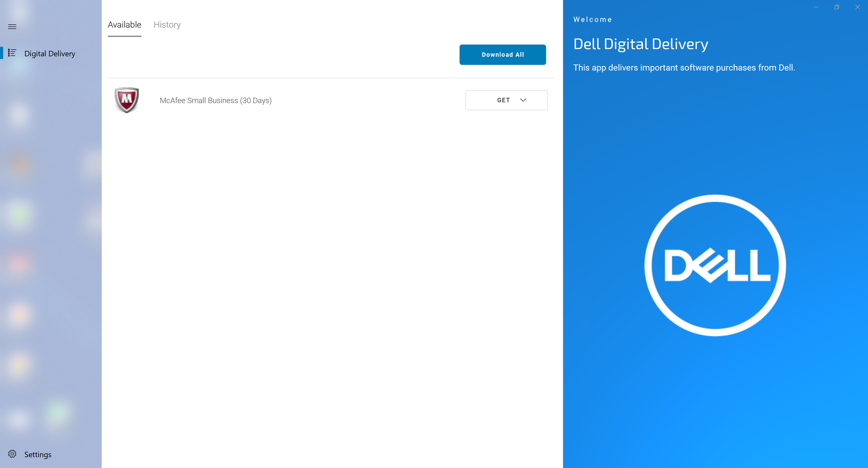Minimize the Dell Digital Delivery window
Image resolution: width=868 pixels, height=468 pixels.
tap(816, 7)
